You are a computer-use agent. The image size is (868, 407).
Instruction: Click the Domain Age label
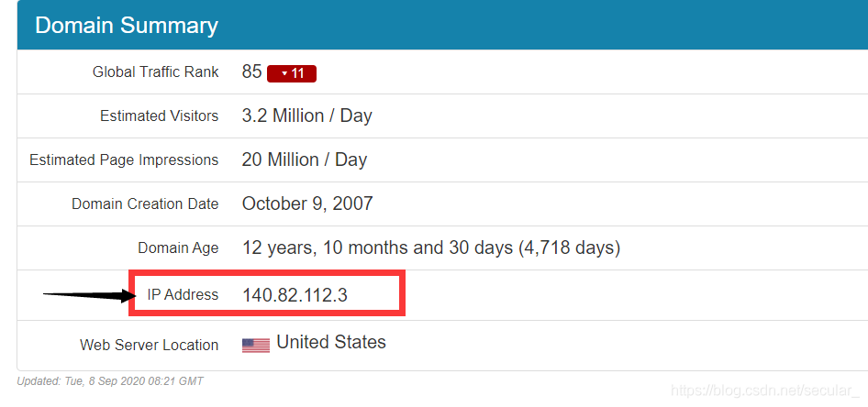pyautogui.click(x=178, y=248)
